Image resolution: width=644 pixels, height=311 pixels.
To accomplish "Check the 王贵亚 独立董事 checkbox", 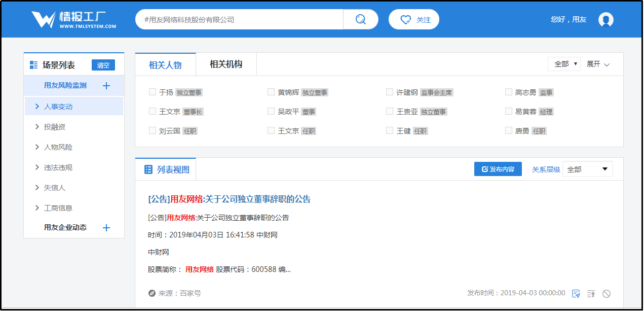I will click(x=390, y=111).
